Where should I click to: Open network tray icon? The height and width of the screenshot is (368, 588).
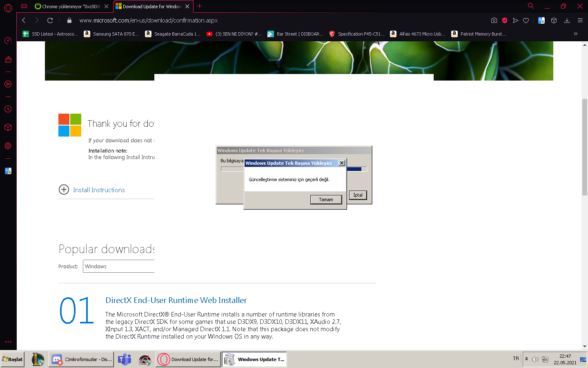point(545,359)
